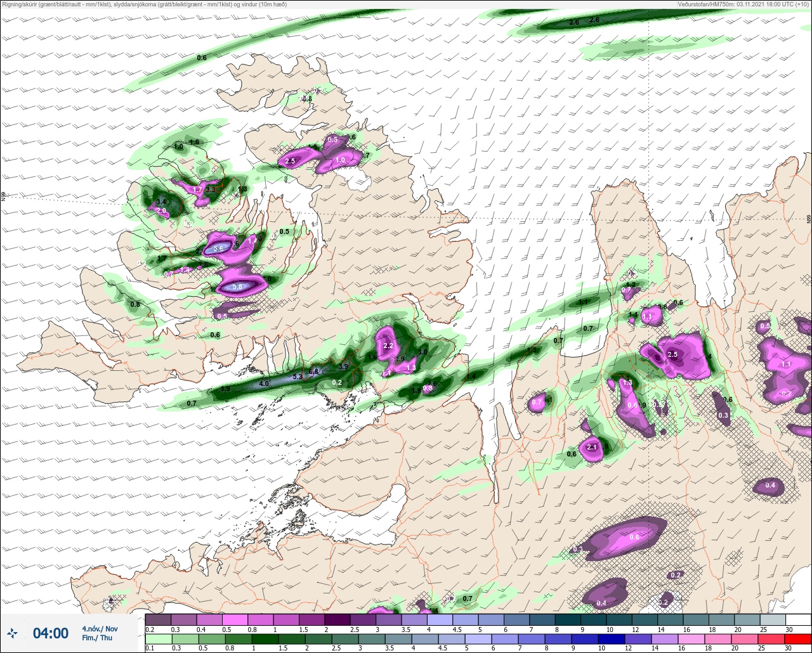Pick the light gray 25 snow legend swatch

(773, 619)
